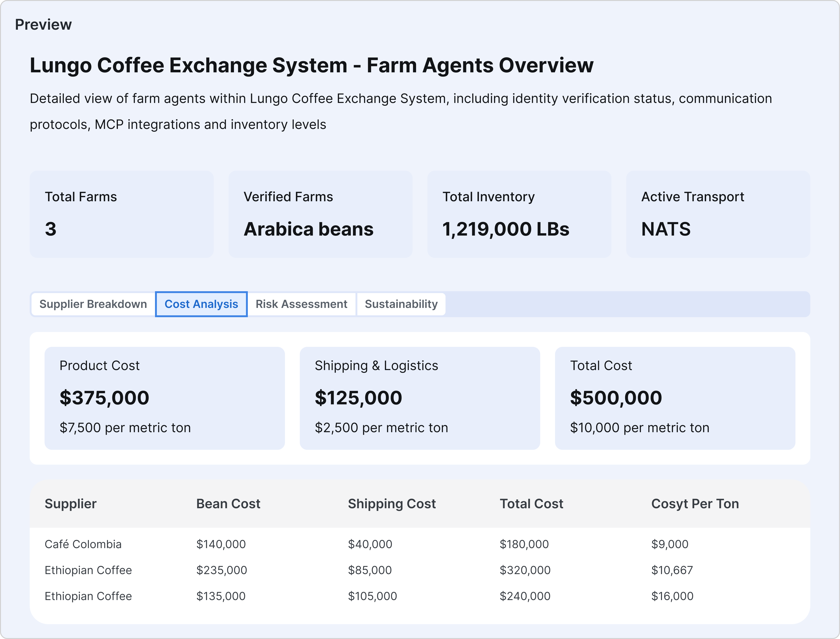Open the Sustainability tab
This screenshot has height=639, width=840.
[401, 304]
